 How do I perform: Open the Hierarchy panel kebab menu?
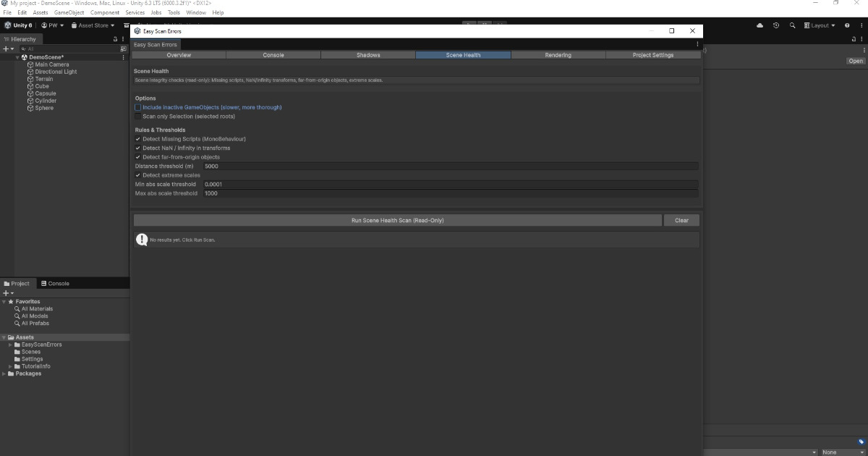click(x=124, y=39)
